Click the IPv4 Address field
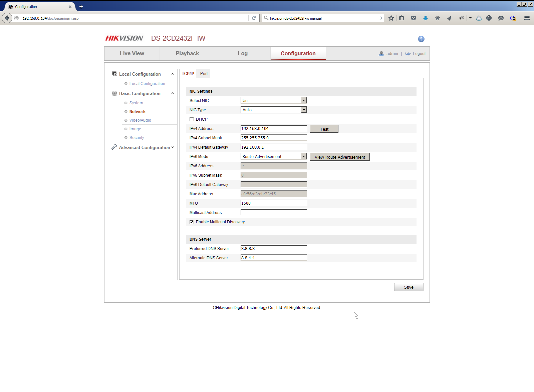Image resolution: width=534 pixels, height=392 pixels. (274, 128)
